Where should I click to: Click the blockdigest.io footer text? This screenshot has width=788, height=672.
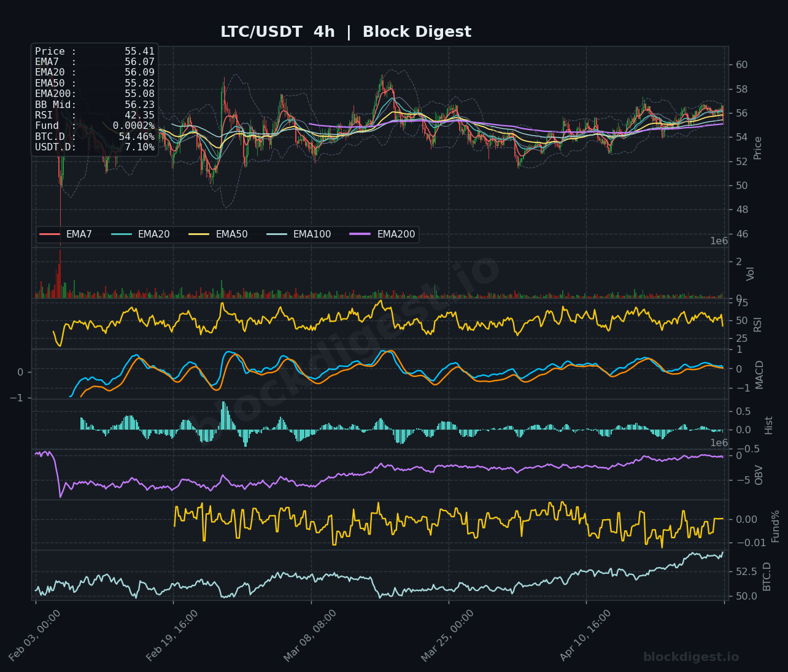click(x=691, y=657)
